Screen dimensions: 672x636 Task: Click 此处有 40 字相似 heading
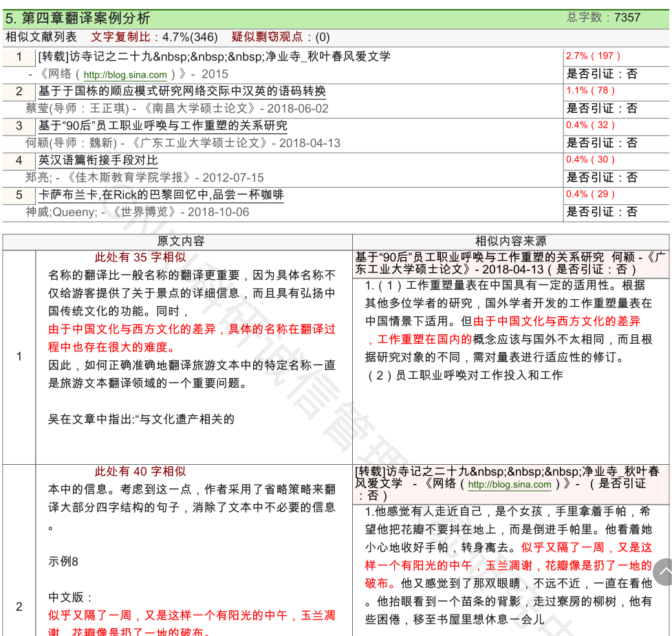click(x=140, y=472)
